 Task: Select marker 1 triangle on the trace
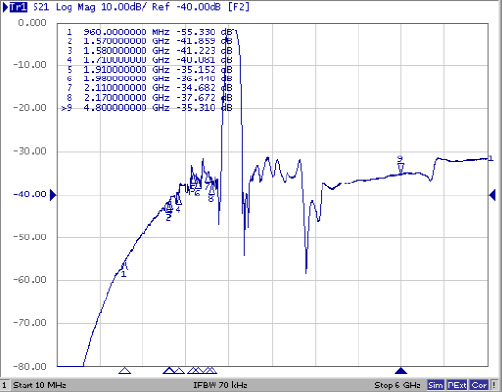pos(124,266)
